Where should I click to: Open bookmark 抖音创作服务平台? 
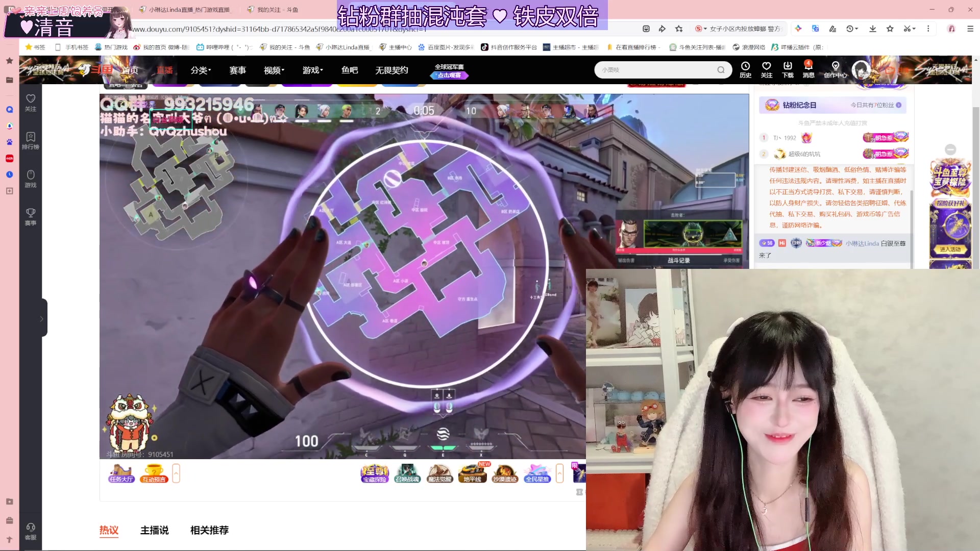click(509, 47)
